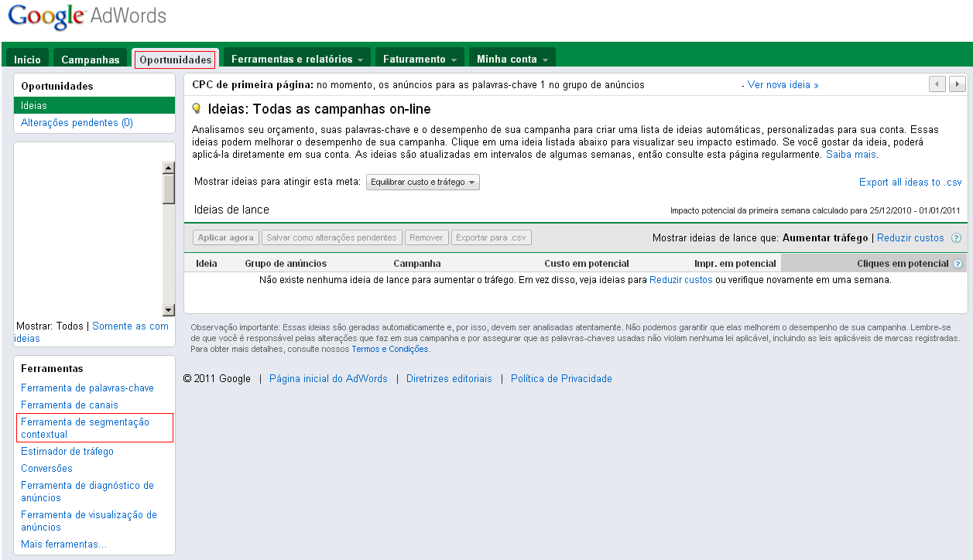Switch to Reduzir custos bid ideas in toolbar
The width and height of the screenshot is (973, 560).
910,238
